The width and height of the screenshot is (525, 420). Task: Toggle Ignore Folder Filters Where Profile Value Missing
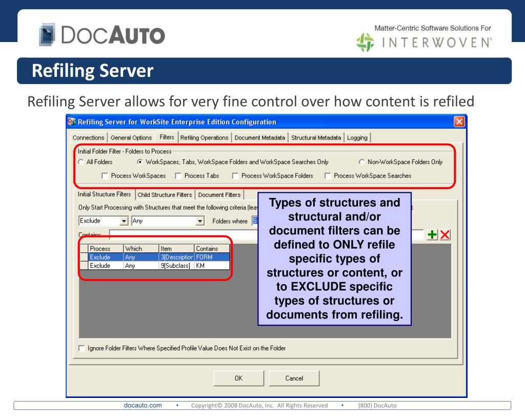tap(82, 348)
